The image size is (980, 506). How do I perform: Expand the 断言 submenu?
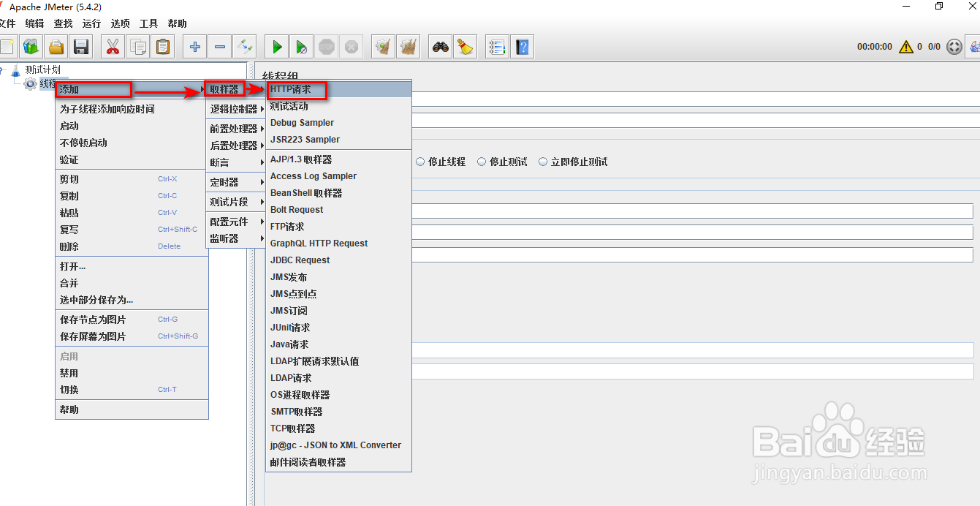click(236, 162)
